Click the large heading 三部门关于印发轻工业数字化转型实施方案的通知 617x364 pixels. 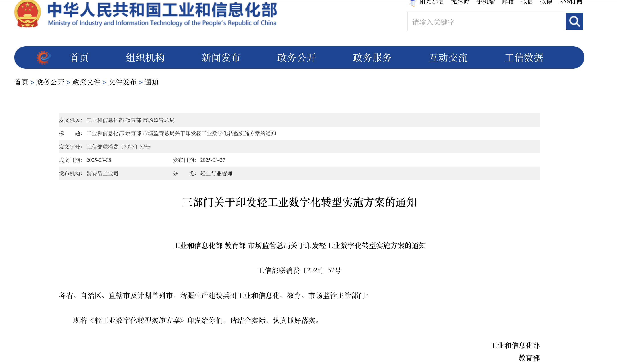(x=299, y=202)
